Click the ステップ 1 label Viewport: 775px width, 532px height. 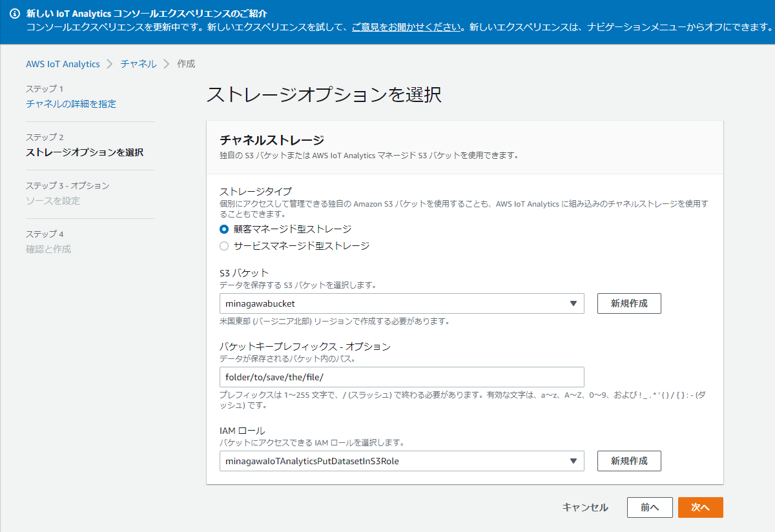tap(45, 88)
